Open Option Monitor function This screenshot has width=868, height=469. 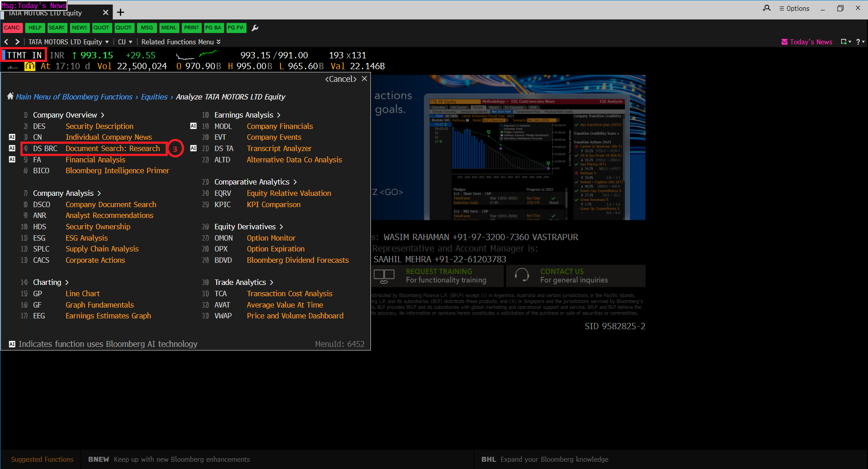(271, 238)
